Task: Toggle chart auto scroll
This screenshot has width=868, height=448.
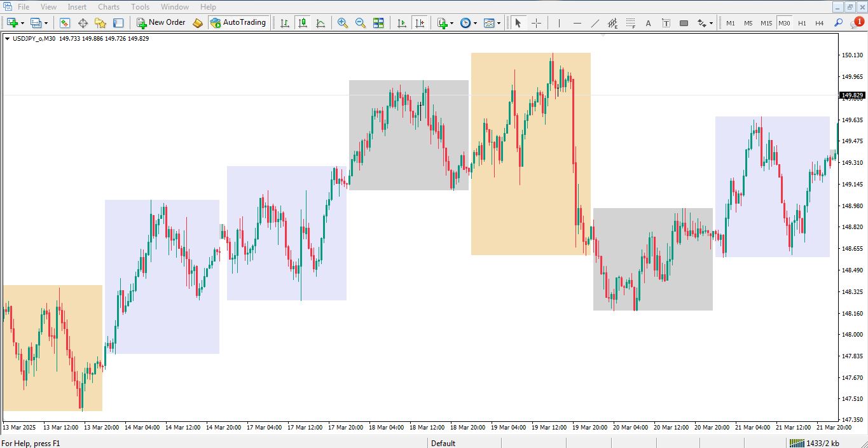Action: [x=402, y=23]
